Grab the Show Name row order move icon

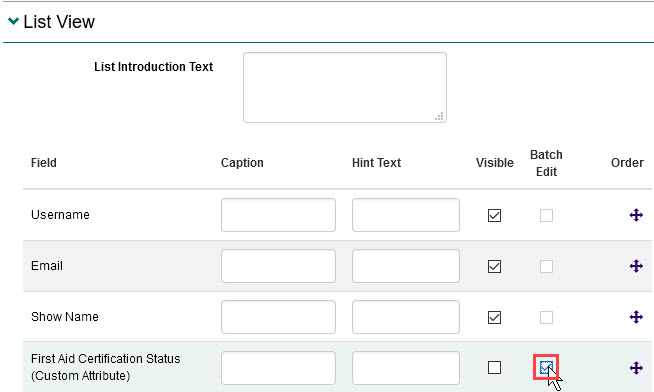point(636,317)
